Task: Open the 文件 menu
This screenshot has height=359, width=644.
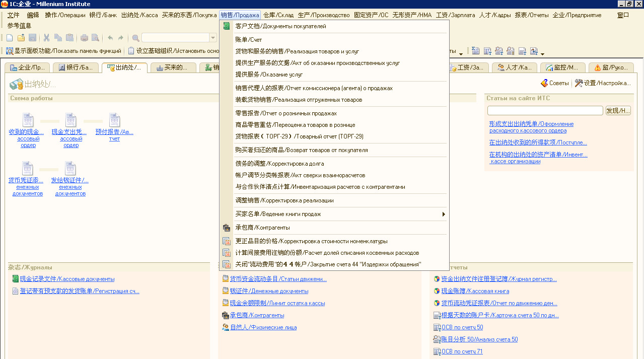Action: [14, 15]
